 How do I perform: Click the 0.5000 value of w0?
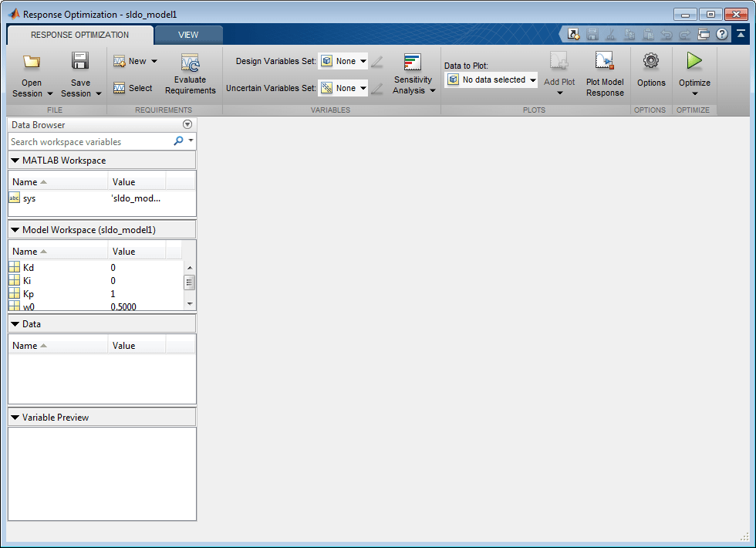pos(123,307)
